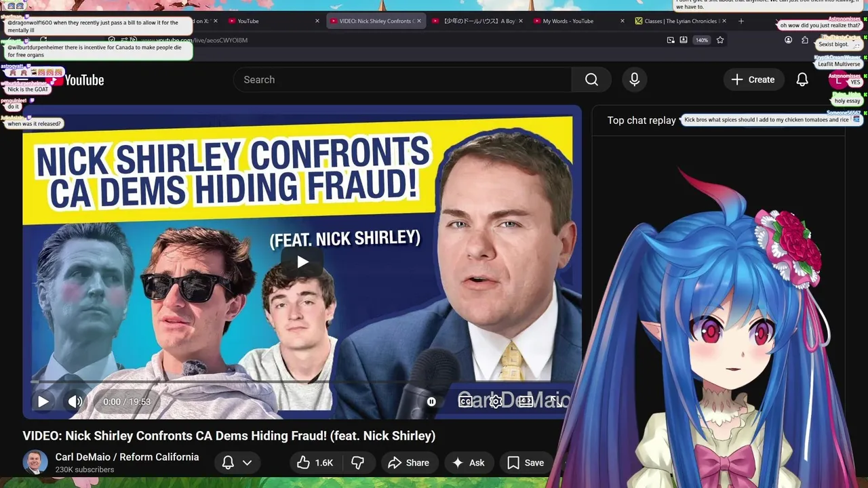This screenshot has height=488, width=868.
Task: Close the 少年のドールハウス tab
Action: 521,21
